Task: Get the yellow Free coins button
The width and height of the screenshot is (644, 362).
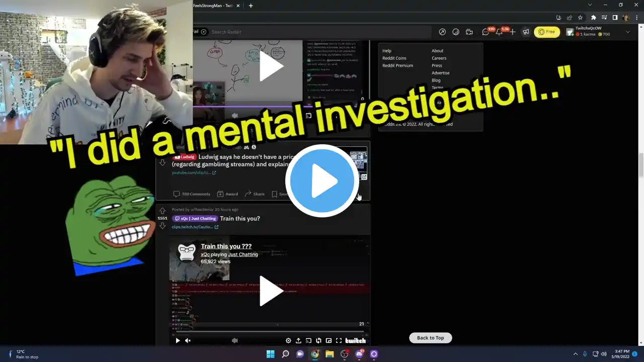Action: pos(547,32)
